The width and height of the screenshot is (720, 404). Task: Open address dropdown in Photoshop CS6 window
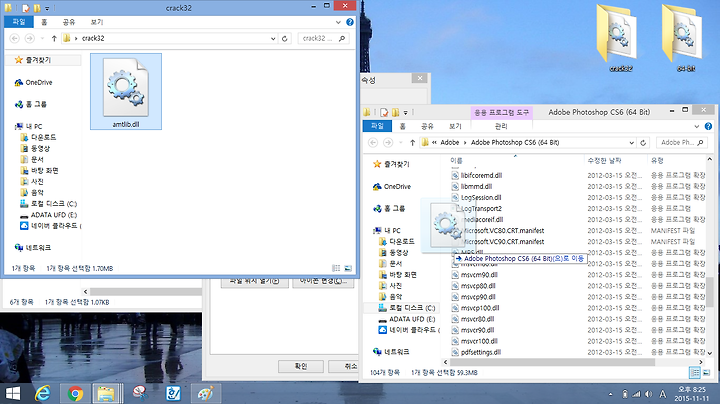[x=632, y=143]
